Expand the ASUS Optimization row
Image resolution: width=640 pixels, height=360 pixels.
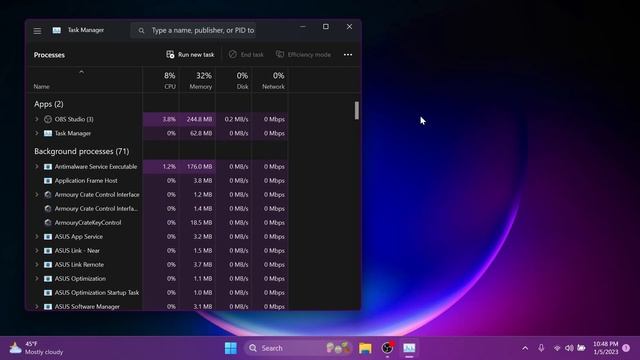[37, 278]
